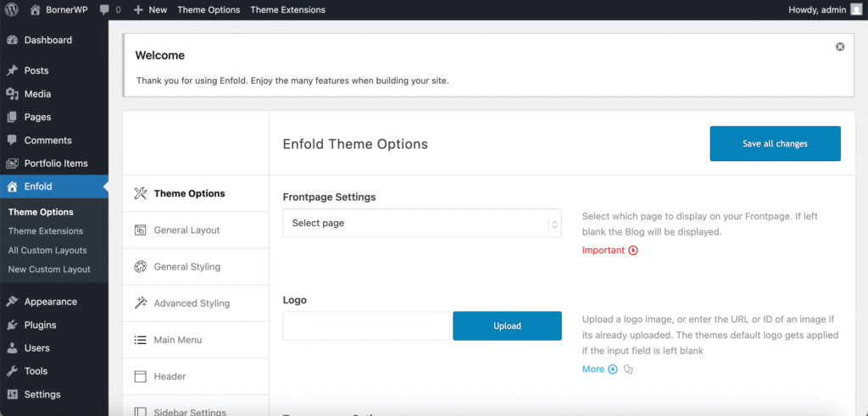Switch to General Layout tab
This screenshot has width=868, height=416.
click(196, 230)
